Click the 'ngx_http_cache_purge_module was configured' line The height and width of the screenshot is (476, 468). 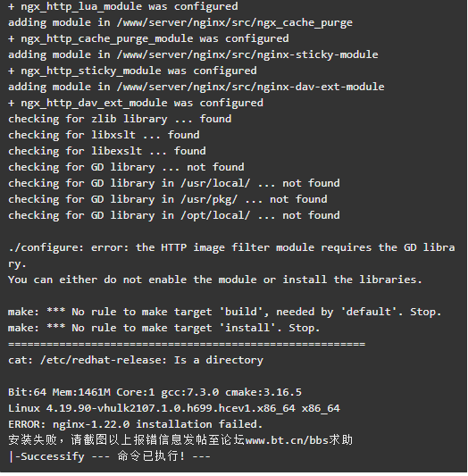coord(148,39)
